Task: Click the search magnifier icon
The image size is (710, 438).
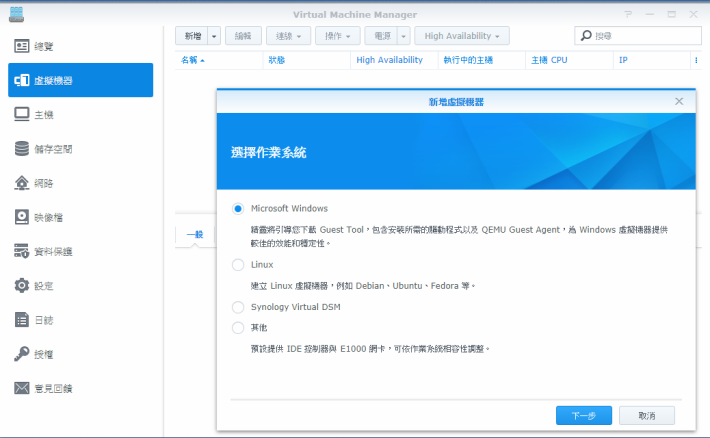Action: [x=586, y=35]
